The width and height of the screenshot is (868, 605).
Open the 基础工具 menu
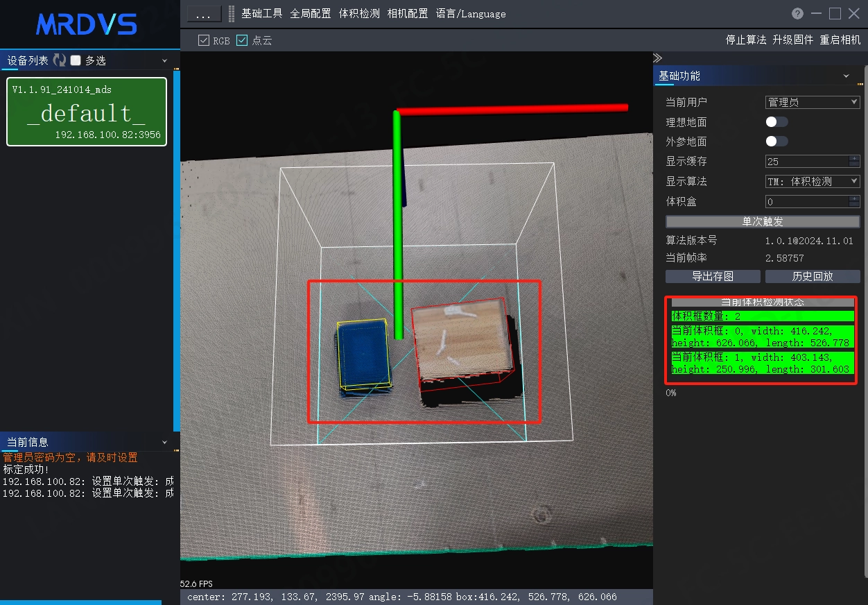tap(262, 14)
